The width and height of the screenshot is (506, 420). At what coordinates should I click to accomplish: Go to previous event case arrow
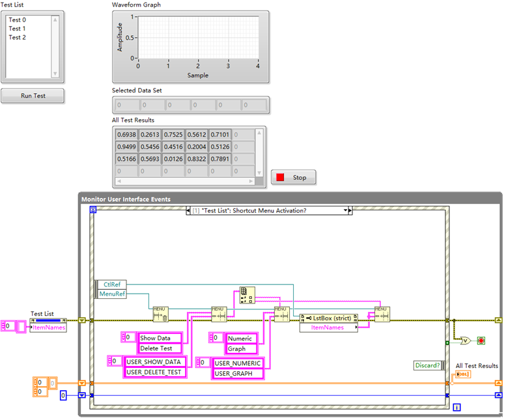tap(188, 210)
